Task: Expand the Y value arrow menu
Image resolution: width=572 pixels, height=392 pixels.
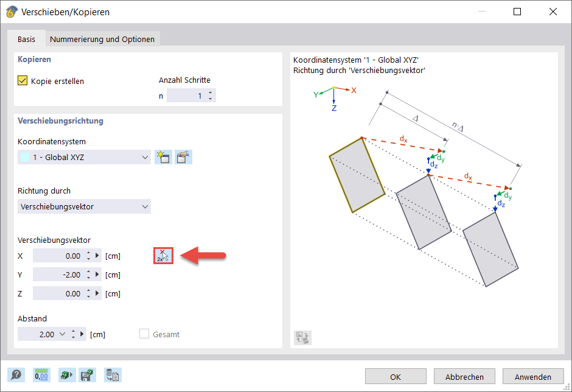Action: coord(97,275)
